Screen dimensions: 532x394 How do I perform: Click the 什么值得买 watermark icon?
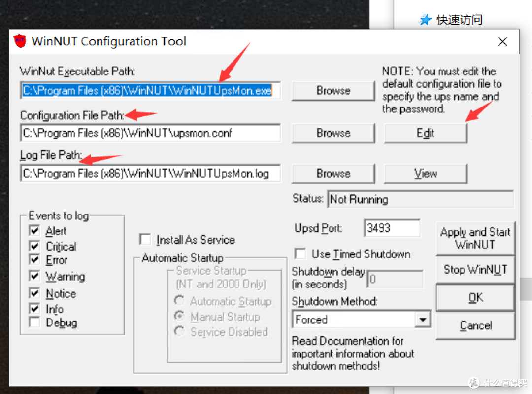click(473, 383)
